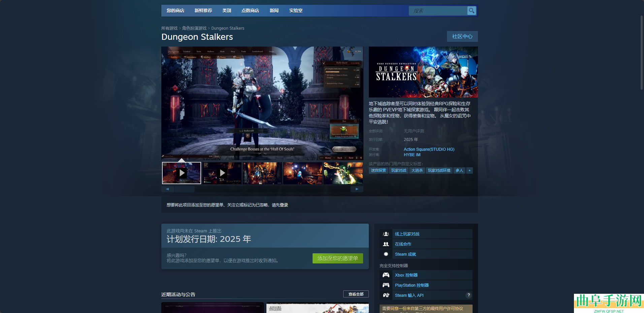Click the 角色扮演游戏 breadcrumb link

[194, 28]
